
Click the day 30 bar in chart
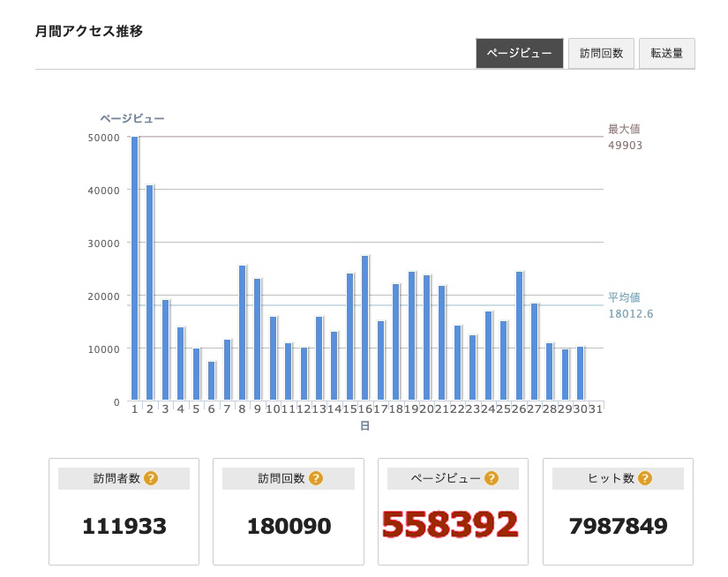[580, 373]
